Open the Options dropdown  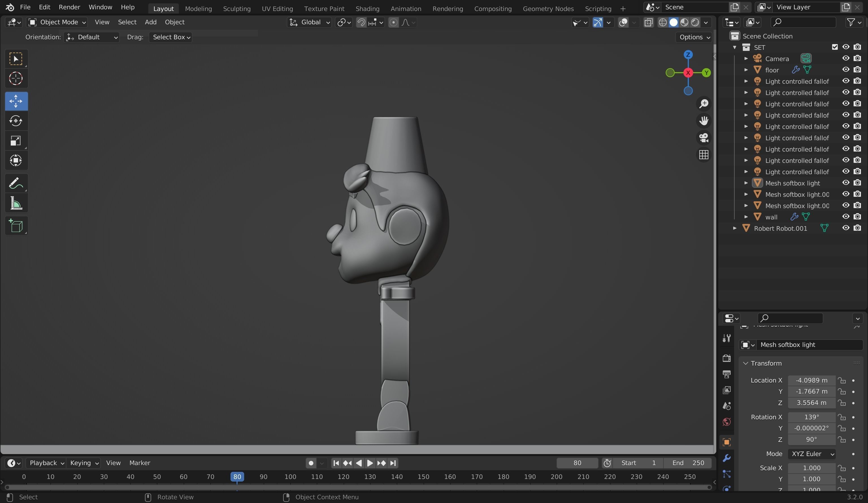tap(694, 37)
